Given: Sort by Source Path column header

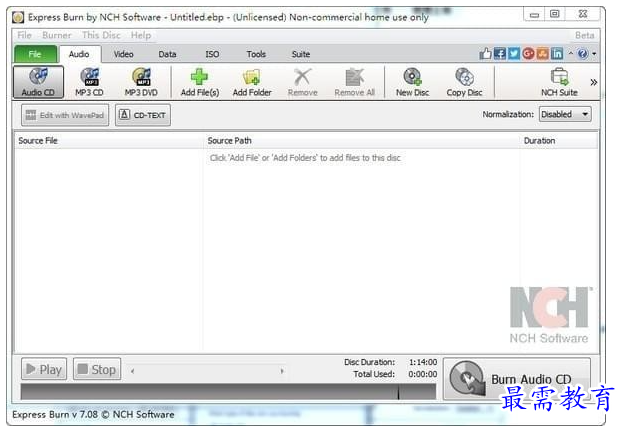Looking at the screenshot, I should pyautogui.click(x=362, y=141).
